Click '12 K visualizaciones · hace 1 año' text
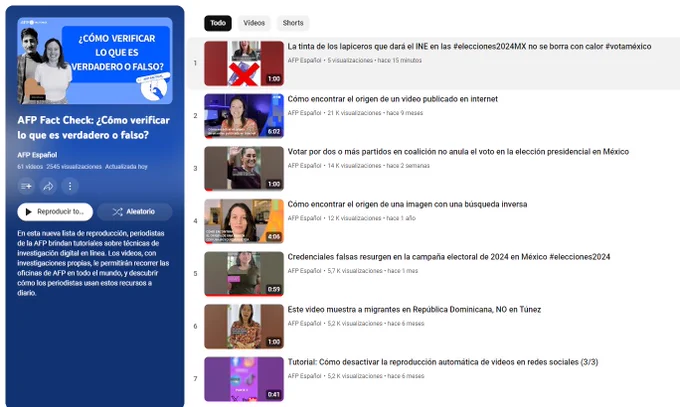The height and width of the screenshot is (407, 680). coord(371,218)
